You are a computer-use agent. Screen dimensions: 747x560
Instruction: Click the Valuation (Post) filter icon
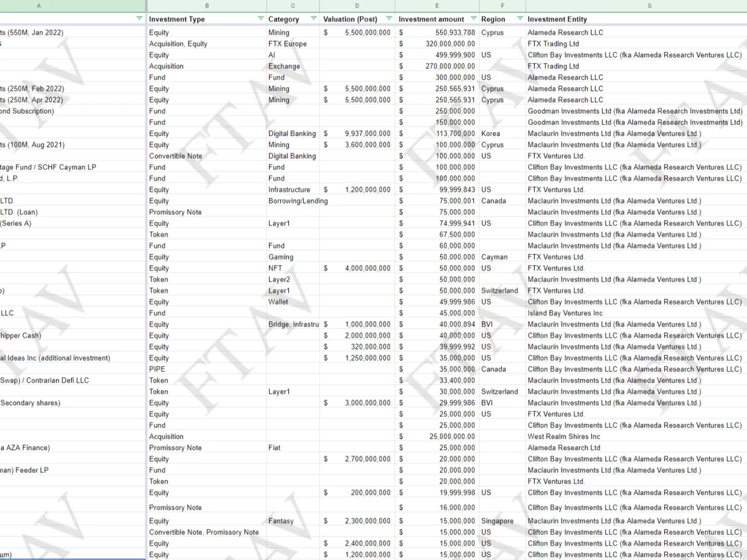(389, 19)
